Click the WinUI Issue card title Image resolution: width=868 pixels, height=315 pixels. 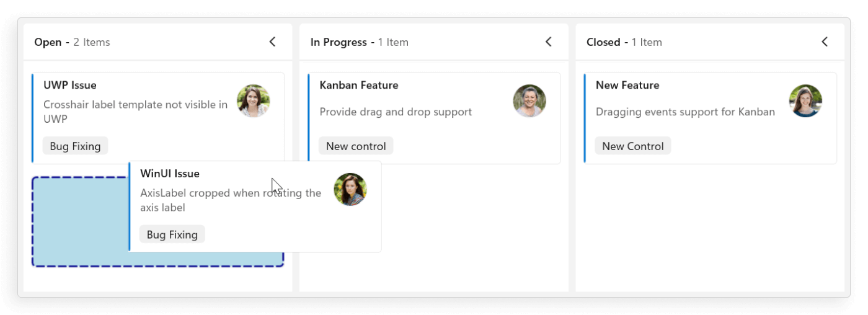point(170,173)
